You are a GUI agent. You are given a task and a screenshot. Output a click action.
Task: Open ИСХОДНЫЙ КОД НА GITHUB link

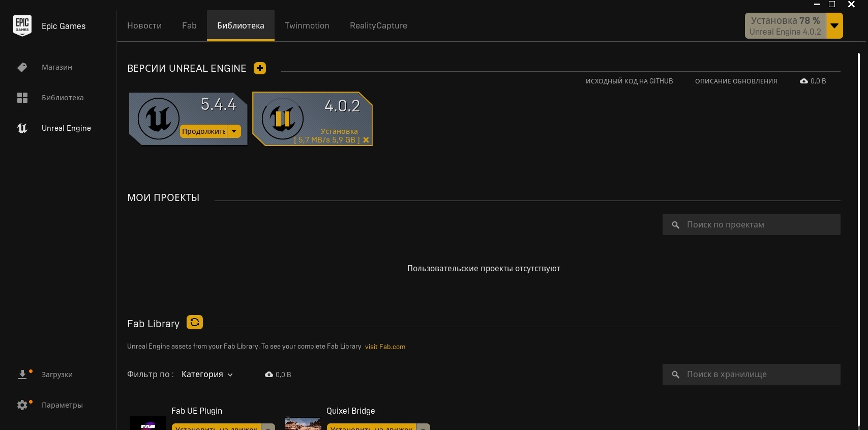pyautogui.click(x=629, y=81)
